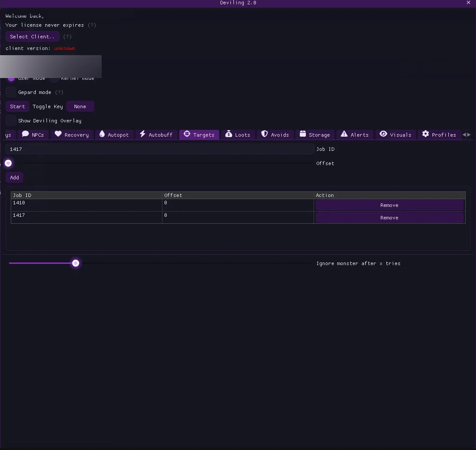Click the Add button

tap(14, 178)
